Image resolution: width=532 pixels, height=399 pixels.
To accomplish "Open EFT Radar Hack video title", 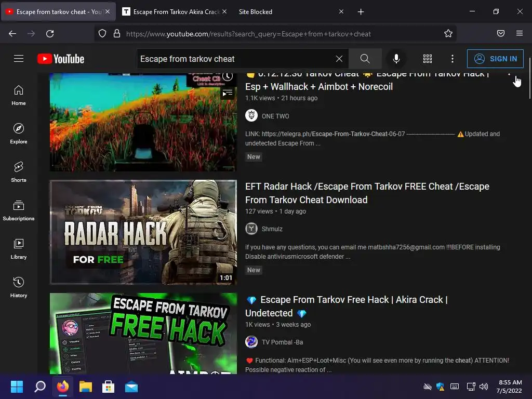I will (x=367, y=193).
